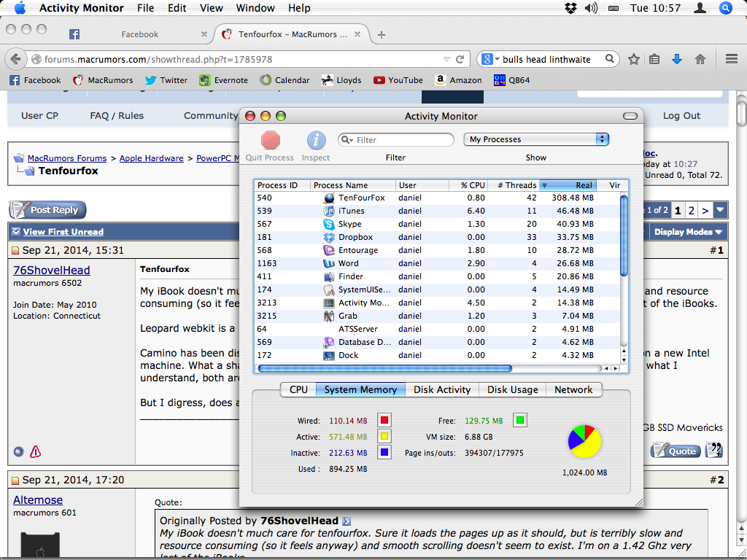Viewport: 747px width, 560px height.
Task: Open the downloads arrow icon
Action: pyautogui.click(x=676, y=60)
